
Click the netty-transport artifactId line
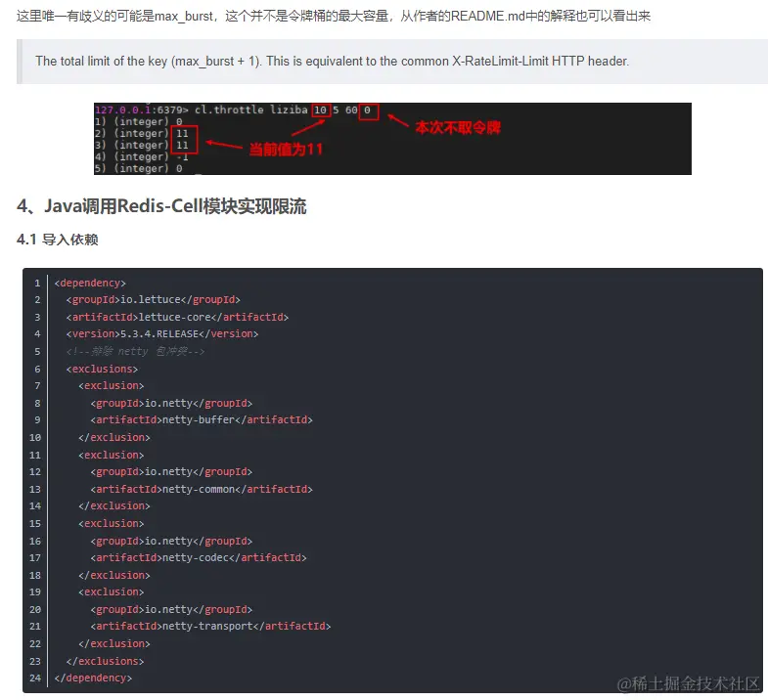[x=210, y=627]
